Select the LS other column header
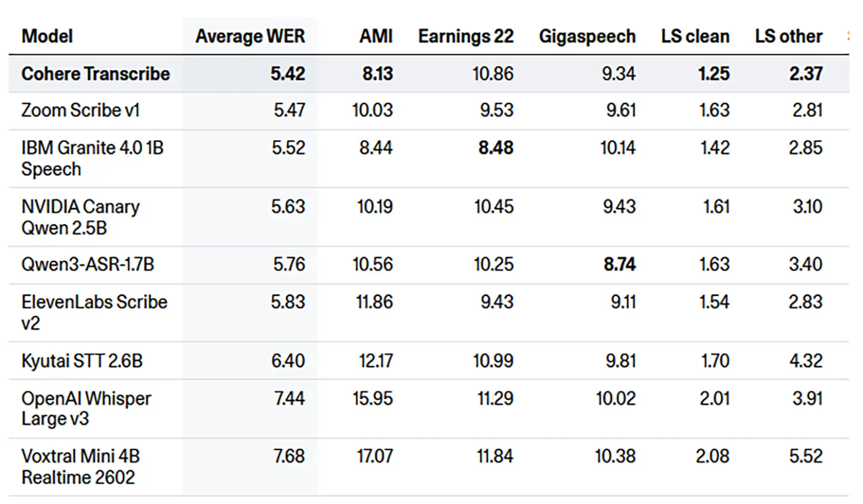Screen dimensions: 863x504 [x=788, y=36]
